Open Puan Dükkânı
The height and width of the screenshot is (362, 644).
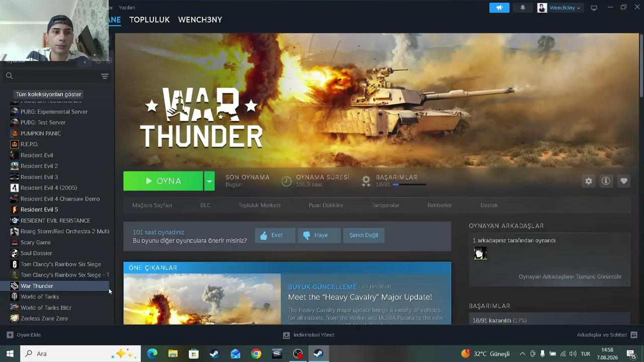coord(326,205)
